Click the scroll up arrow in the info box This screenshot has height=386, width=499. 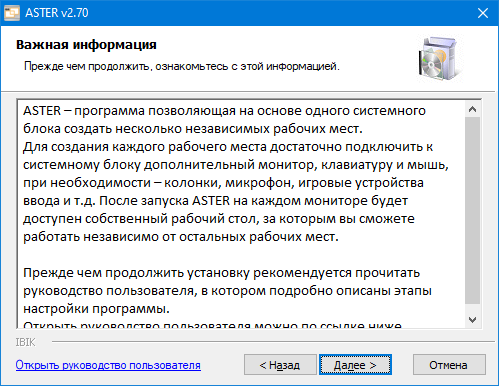pyautogui.click(x=472, y=109)
